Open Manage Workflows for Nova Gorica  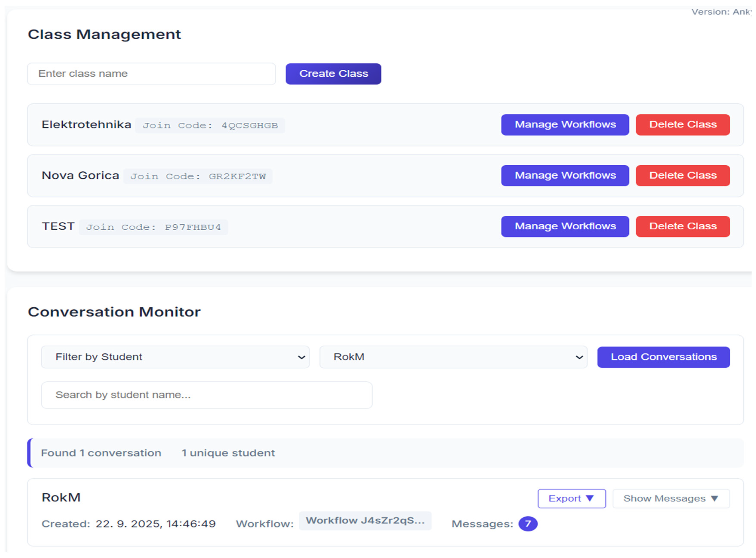(x=565, y=176)
